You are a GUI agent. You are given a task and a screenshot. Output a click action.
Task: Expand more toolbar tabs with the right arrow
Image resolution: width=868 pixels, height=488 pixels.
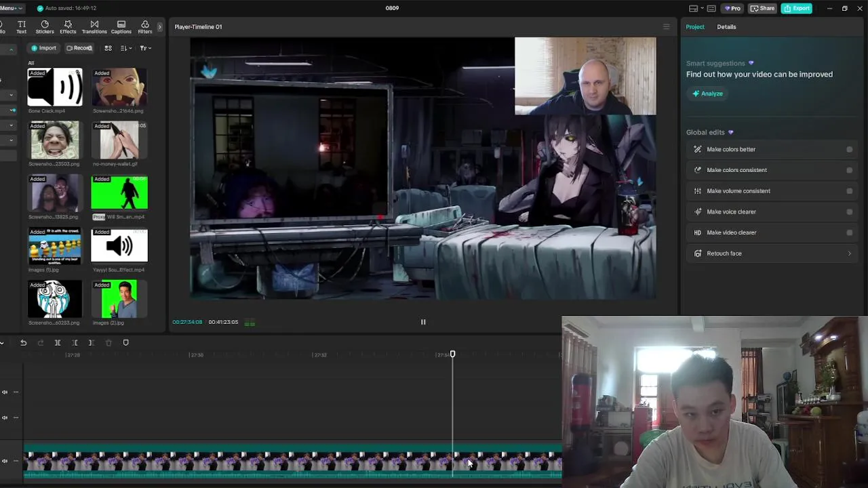[x=160, y=27]
